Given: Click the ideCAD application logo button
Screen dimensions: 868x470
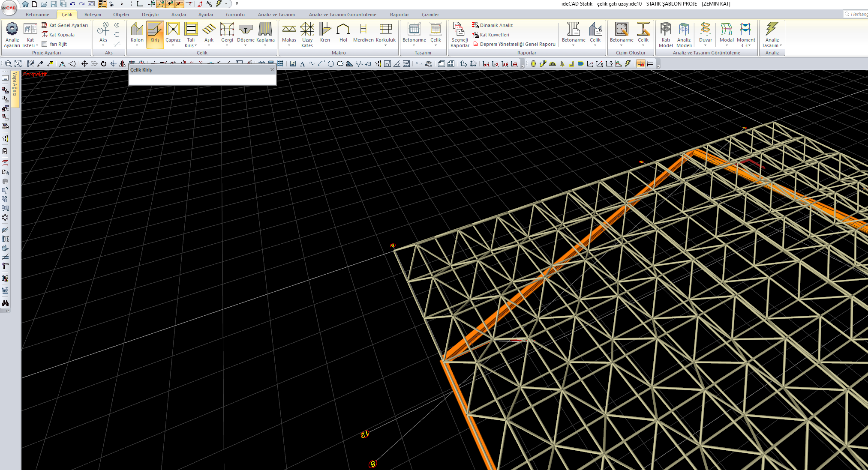Looking at the screenshot, I should pos(9,7).
